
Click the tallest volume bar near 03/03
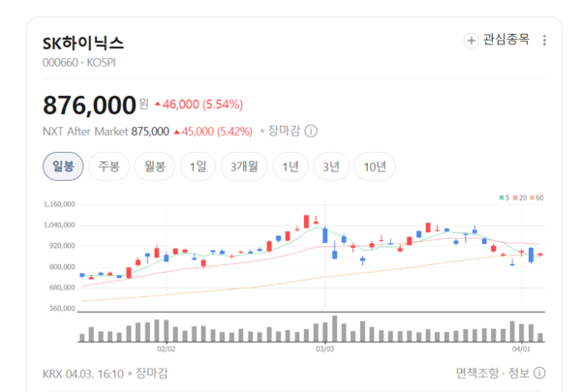coord(334,328)
